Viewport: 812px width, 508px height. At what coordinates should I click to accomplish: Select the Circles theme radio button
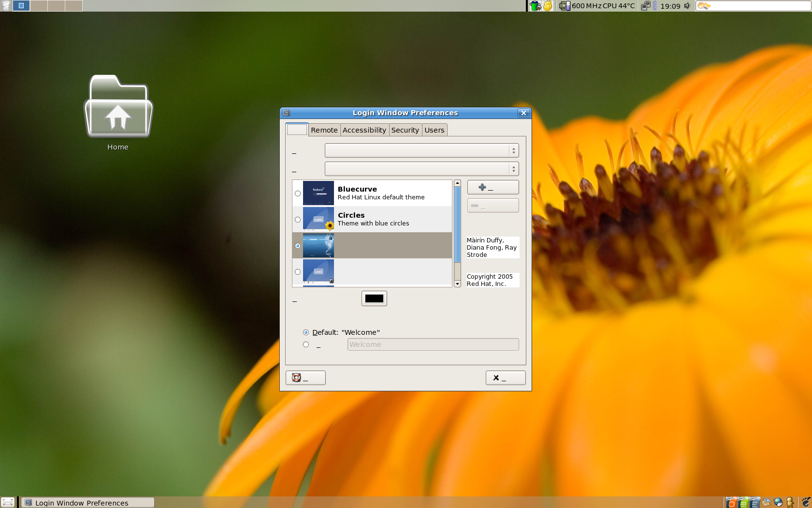(298, 220)
